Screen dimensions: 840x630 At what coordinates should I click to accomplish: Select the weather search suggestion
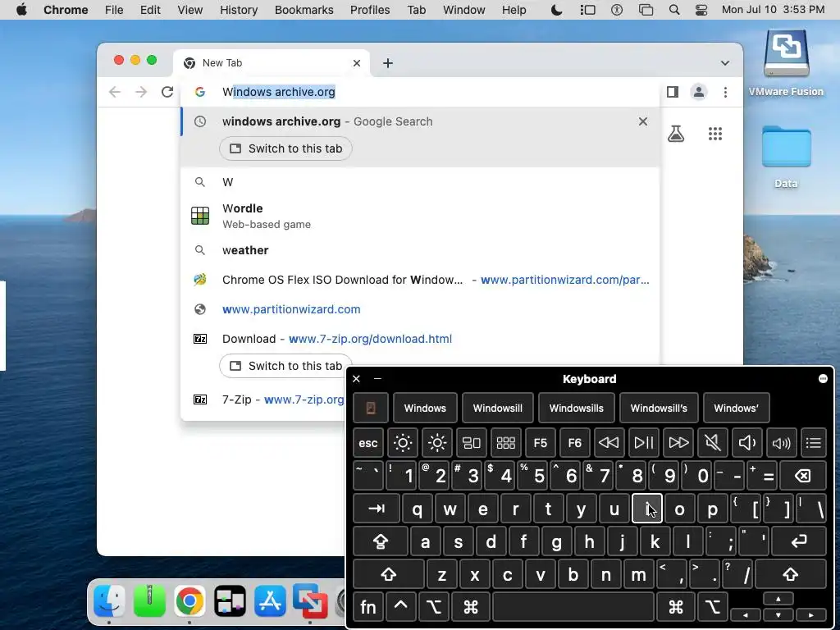420,250
